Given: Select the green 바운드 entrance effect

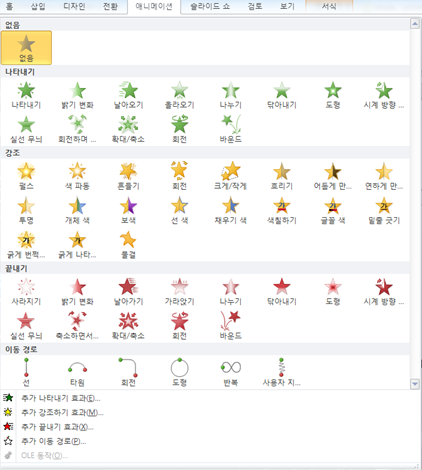Looking at the screenshot, I should point(230,129).
